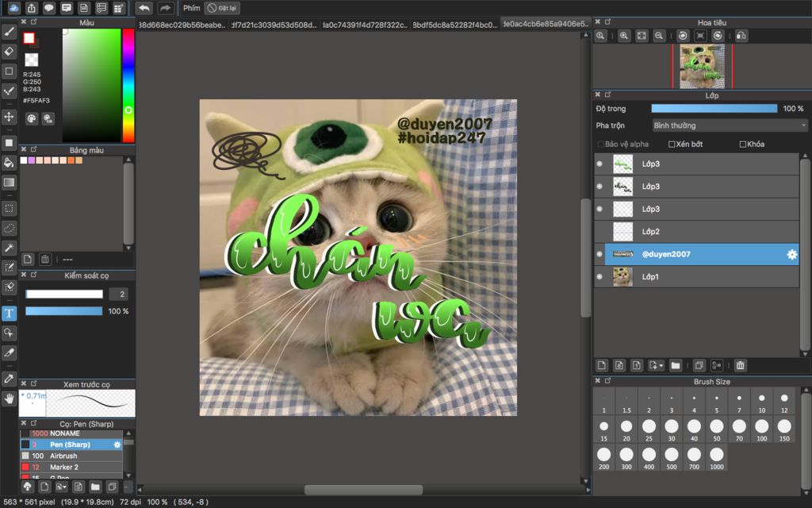Screen dimensions: 812x508
Task: Open settings gear for @duyen2007 layer
Action: (x=792, y=254)
